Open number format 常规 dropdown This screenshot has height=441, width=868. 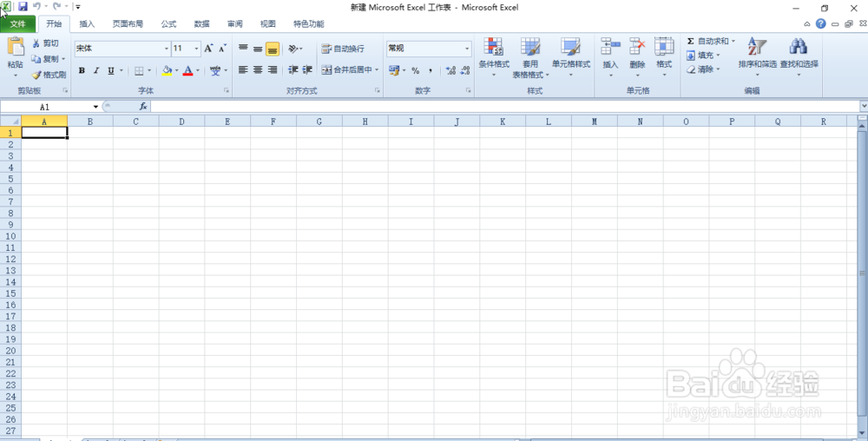point(467,49)
